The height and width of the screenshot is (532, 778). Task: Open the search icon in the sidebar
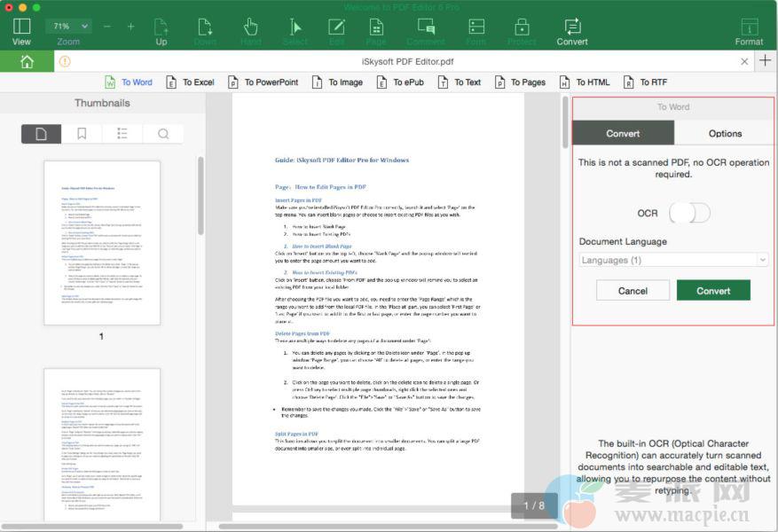click(163, 134)
